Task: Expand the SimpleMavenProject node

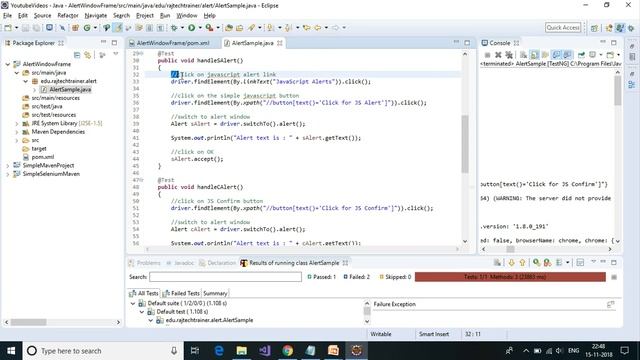Action: (x=8, y=165)
